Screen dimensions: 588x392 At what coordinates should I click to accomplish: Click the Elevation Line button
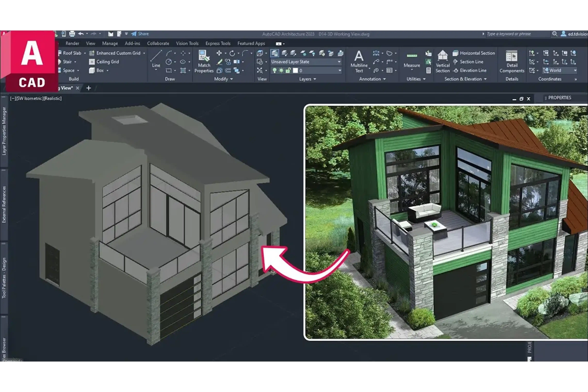470,70
